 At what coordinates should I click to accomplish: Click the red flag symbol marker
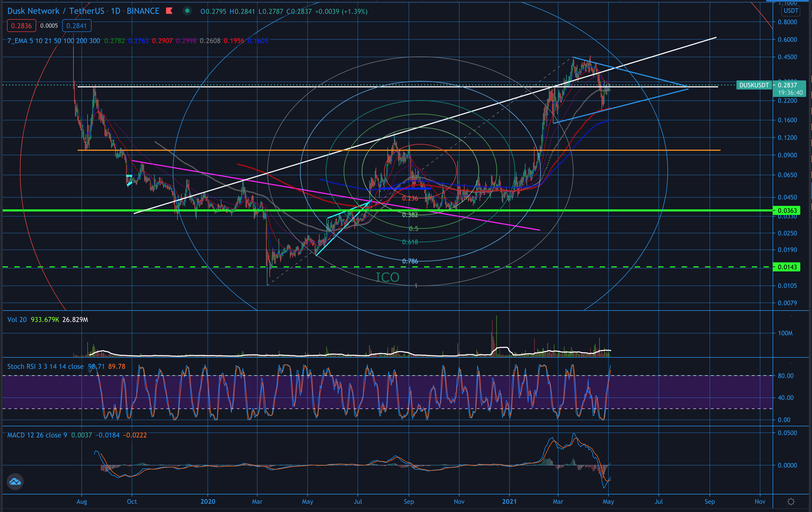click(x=169, y=11)
